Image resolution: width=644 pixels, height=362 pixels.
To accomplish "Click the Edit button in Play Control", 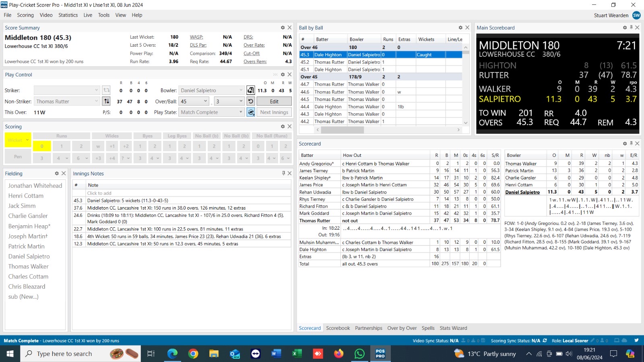I will (x=274, y=101).
